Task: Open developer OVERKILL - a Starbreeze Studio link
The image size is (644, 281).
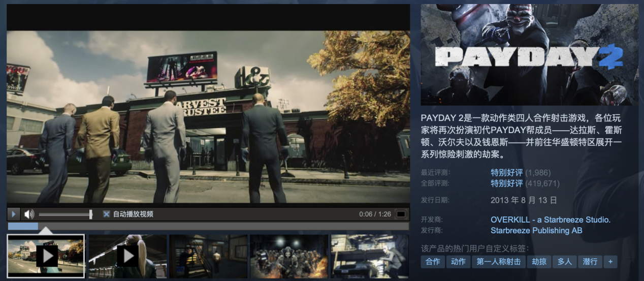Action: tap(550, 220)
